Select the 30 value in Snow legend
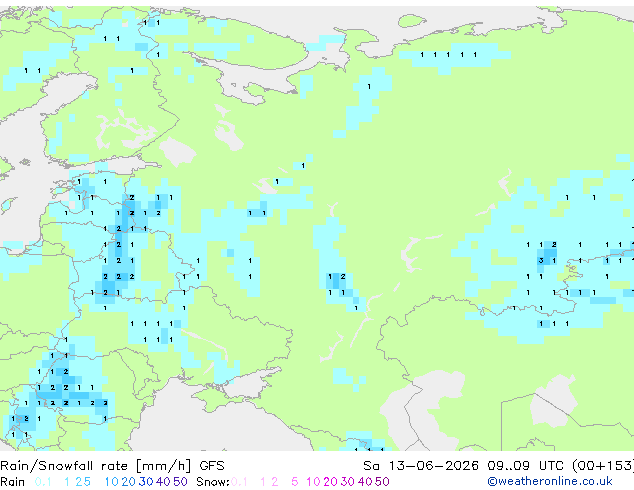 click(x=348, y=482)
